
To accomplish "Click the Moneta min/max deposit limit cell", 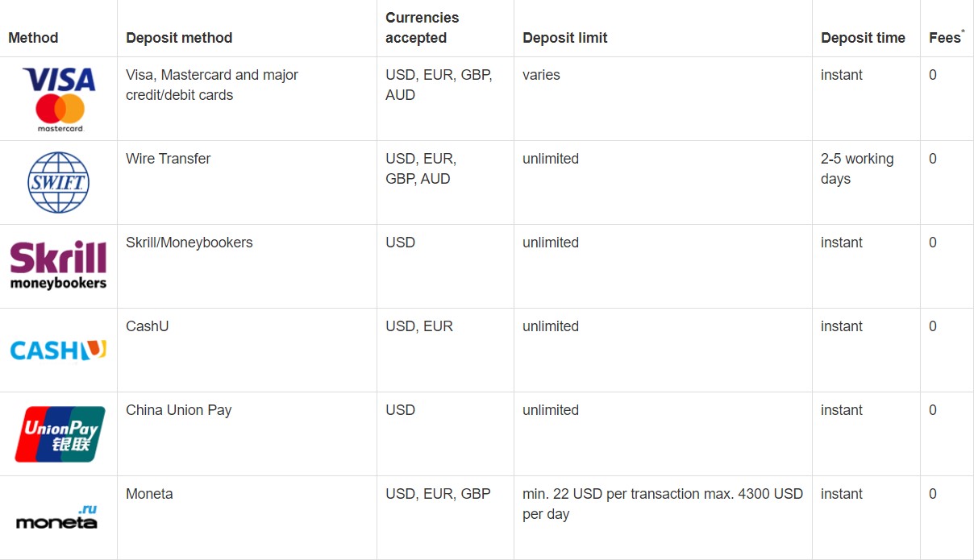I will click(663, 504).
